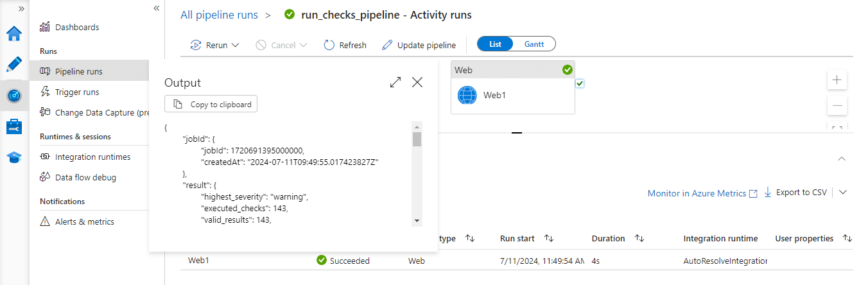This screenshot has height=285, width=868.
Task: Open the Export to CSV dropdown chevron
Action: point(843,192)
